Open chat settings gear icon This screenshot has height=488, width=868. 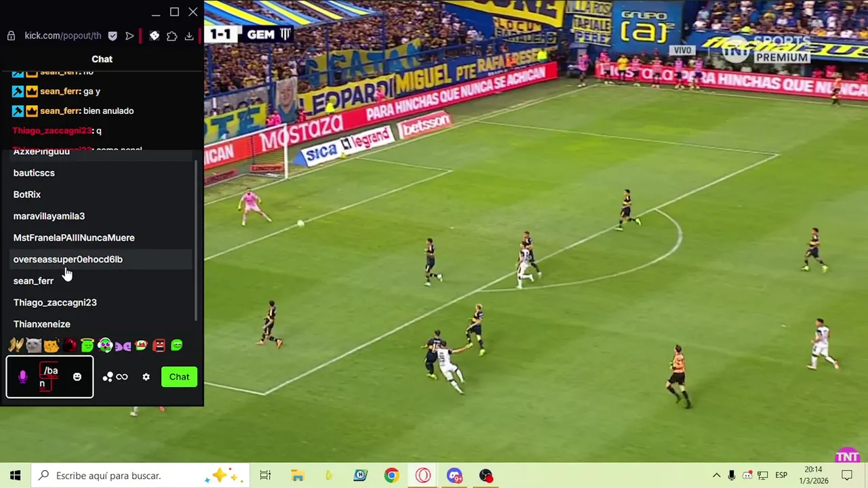tap(146, 377)
